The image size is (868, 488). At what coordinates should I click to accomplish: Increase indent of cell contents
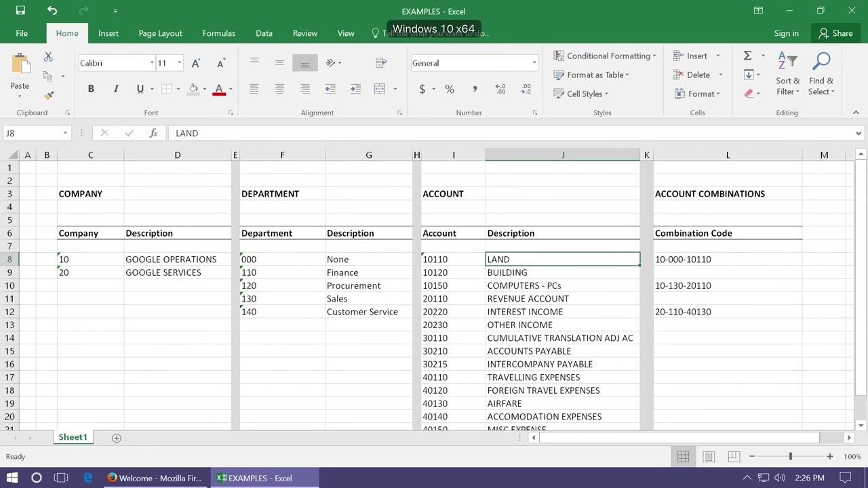pos(355,89)
